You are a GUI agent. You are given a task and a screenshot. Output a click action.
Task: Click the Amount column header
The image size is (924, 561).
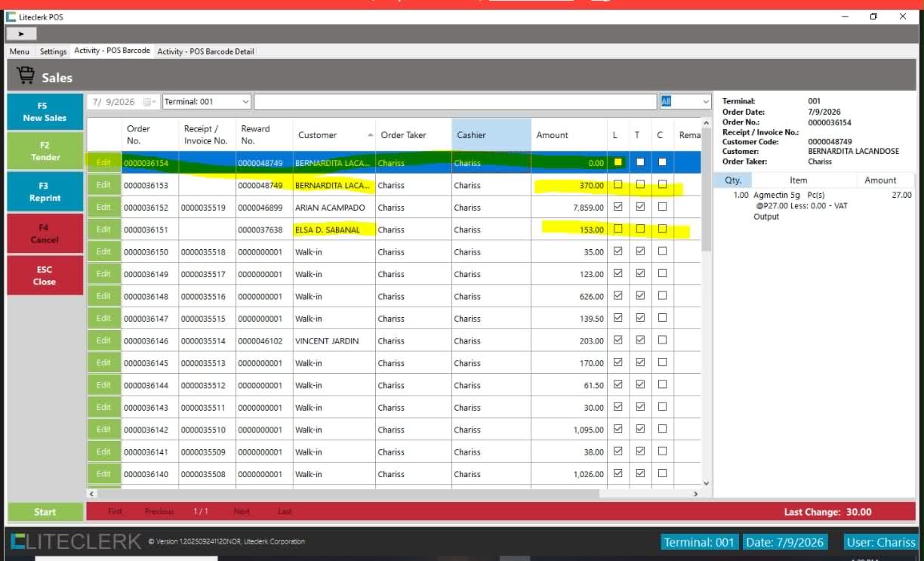click(569, 134)
